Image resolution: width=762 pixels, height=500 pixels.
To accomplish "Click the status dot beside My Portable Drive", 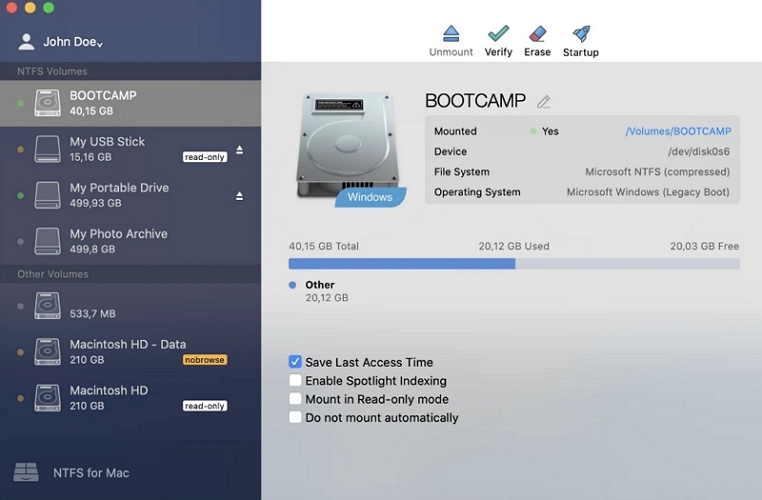I will click(20, 196).
